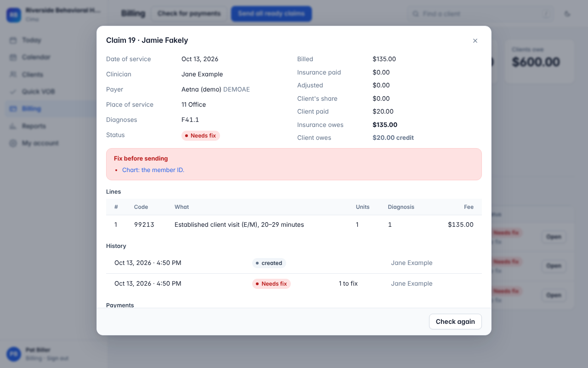Click the My account gear icon
This screenshot has height=368, width=588.
point(13,143)
